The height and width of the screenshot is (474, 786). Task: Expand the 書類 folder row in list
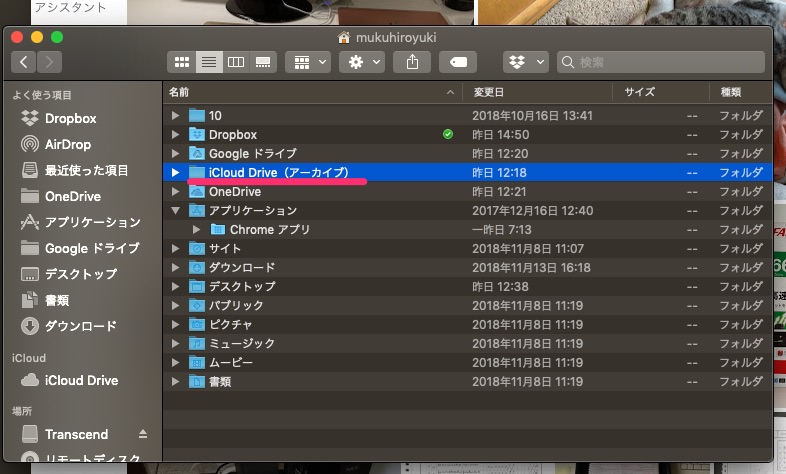(175, 382)
